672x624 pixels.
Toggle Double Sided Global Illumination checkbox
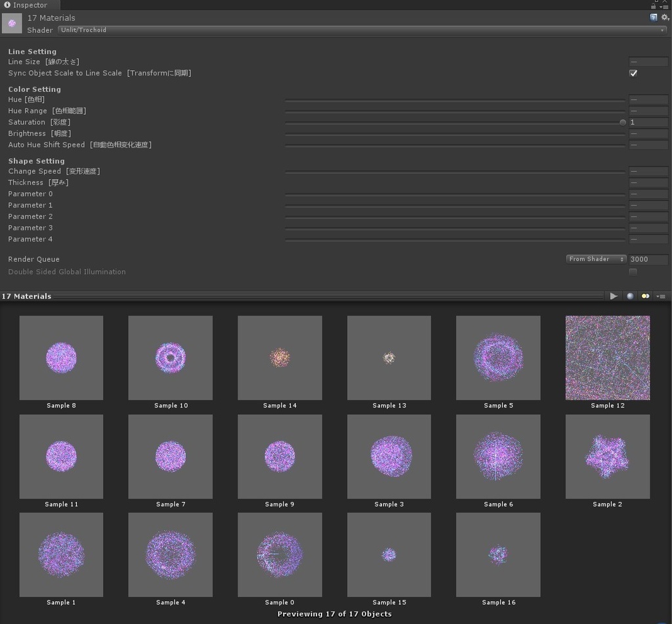coord(633,272)
